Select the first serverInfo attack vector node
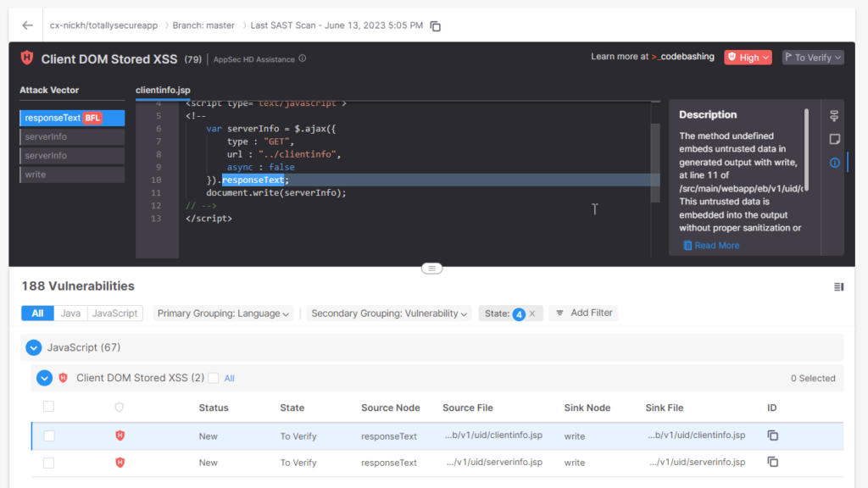 click(72, 136)
